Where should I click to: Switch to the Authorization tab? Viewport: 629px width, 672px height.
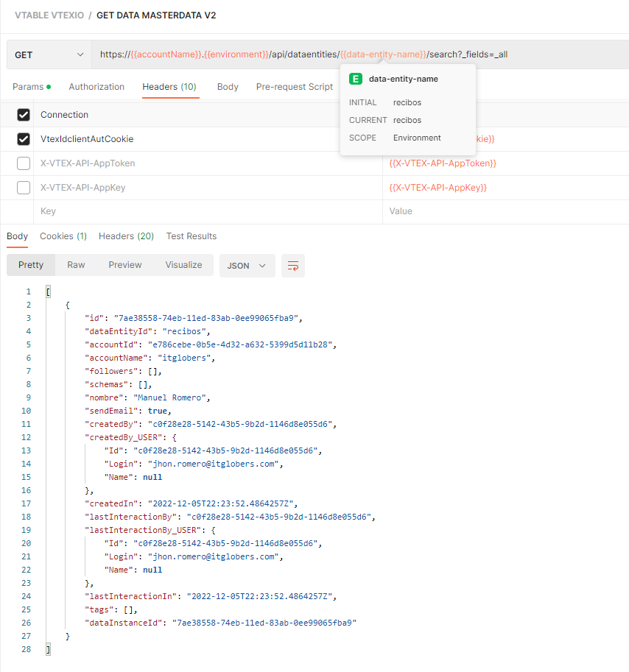pos(96,87)
